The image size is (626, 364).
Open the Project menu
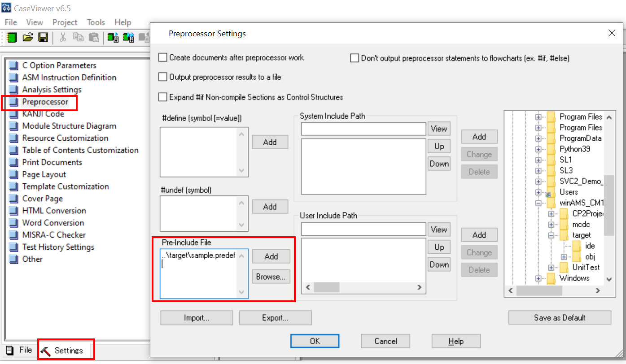click(65, 22)
